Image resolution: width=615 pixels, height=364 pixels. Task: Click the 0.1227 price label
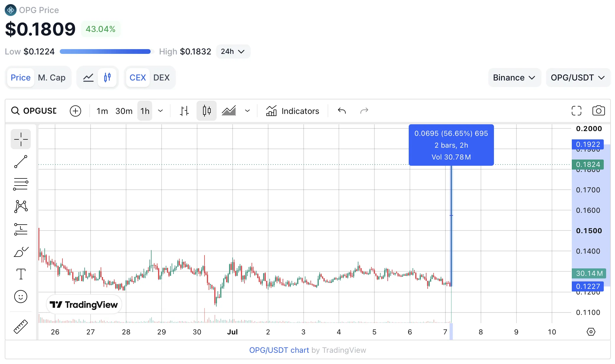tap(588, 286)
